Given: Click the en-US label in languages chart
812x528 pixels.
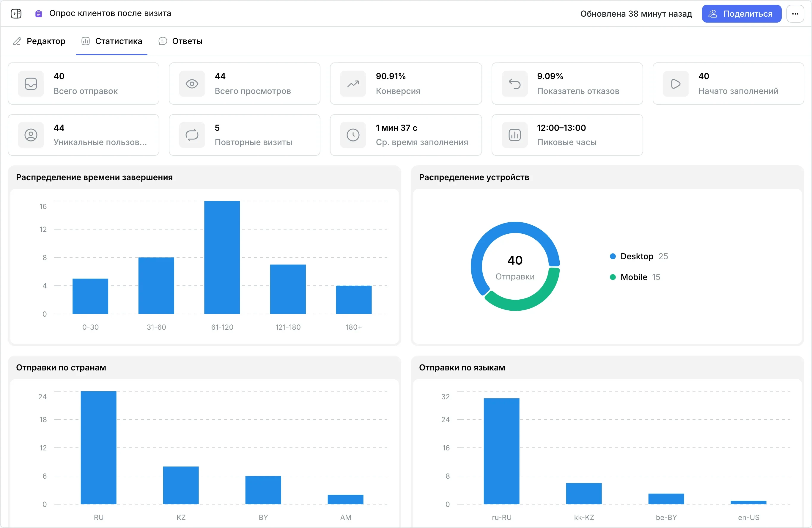Looking at the screenshot, I should [x=748, y=517].
